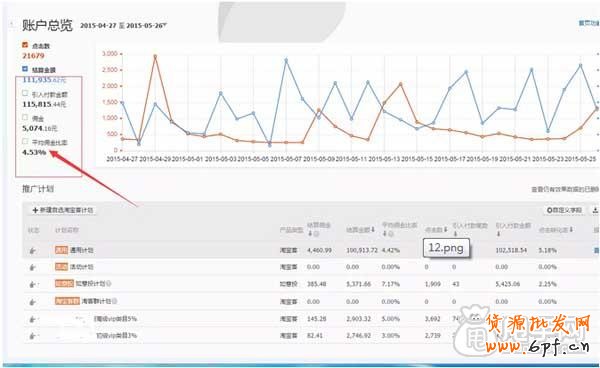Click the sort arrow on 结算金额 column
Screen dimensions: 600x368
click(x=373, y=230)
